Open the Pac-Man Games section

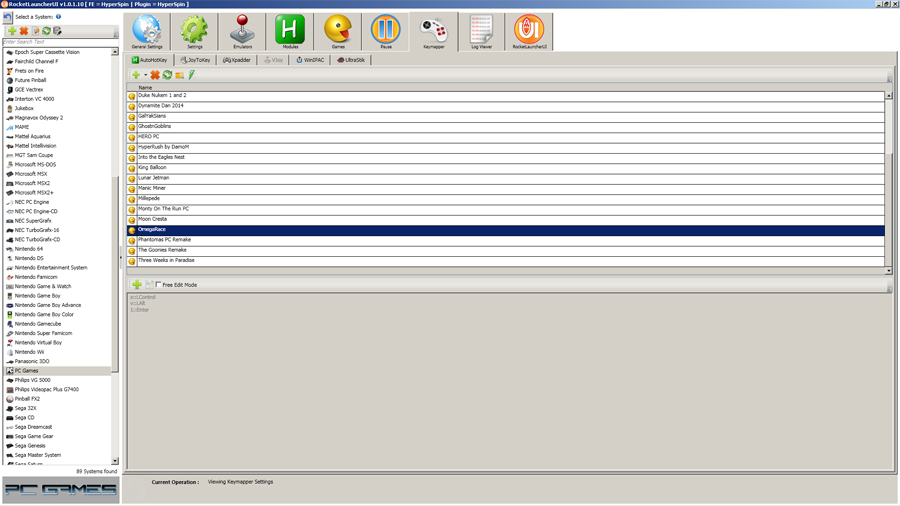tap(338, 32)
